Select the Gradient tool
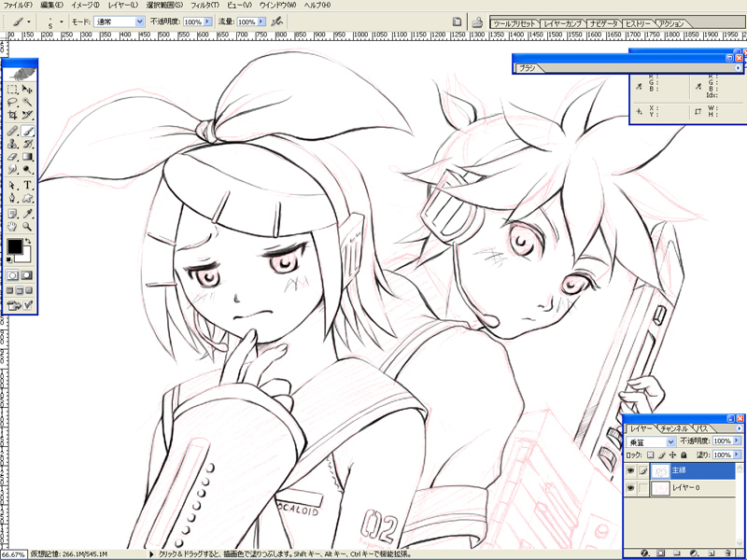This screenshot has height=560, width=747. 27,156
